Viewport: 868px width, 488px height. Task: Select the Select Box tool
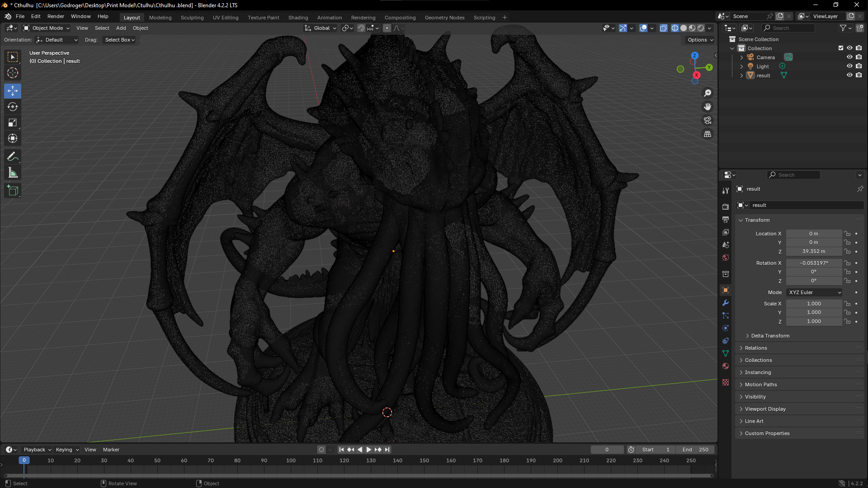click(13, 57)
